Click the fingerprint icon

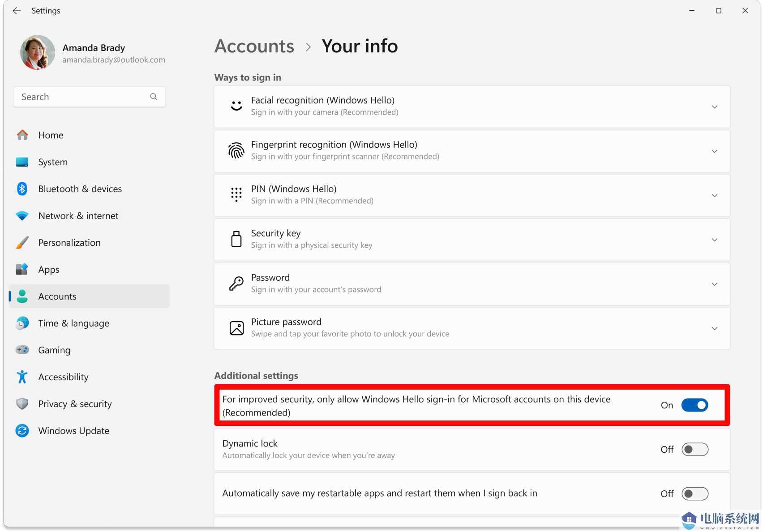point(236,150)
